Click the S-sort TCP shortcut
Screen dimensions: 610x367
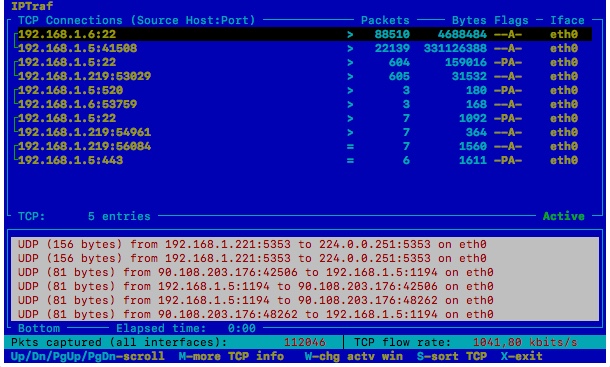coord(452,356)
